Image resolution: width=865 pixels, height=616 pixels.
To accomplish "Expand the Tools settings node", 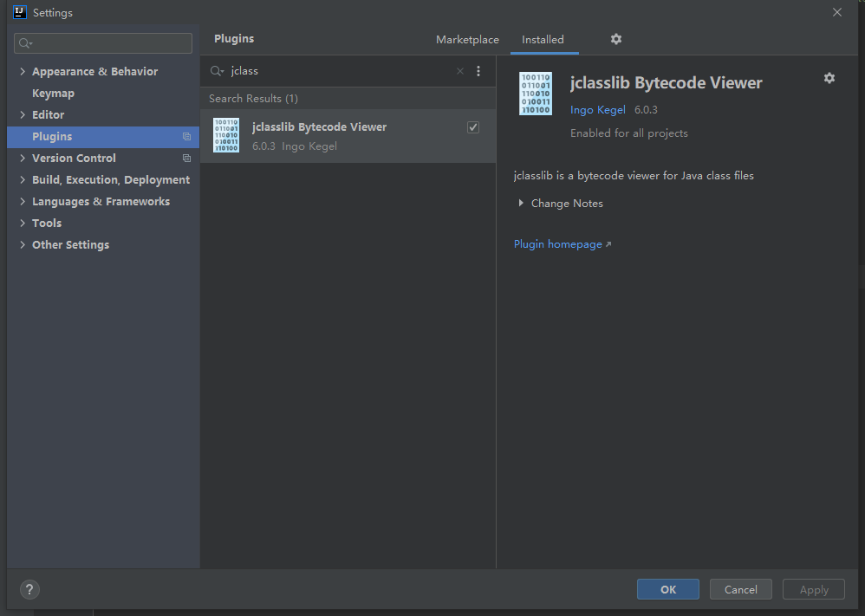I will [23, 223].
